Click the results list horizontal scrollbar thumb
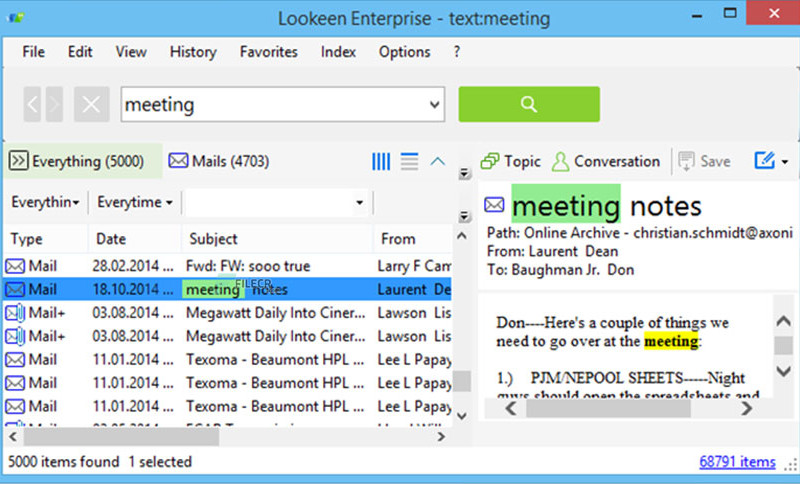 121,437
